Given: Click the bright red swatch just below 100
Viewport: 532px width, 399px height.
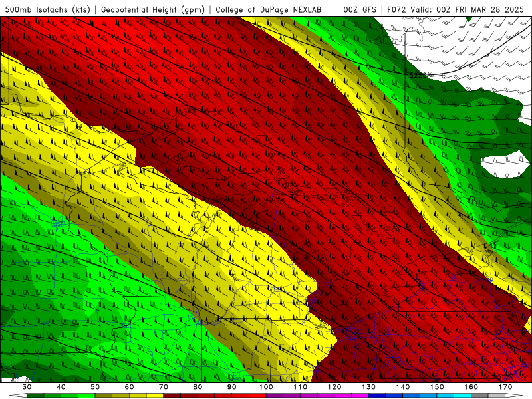Looking at the screenshot, I should pos(257,395).
